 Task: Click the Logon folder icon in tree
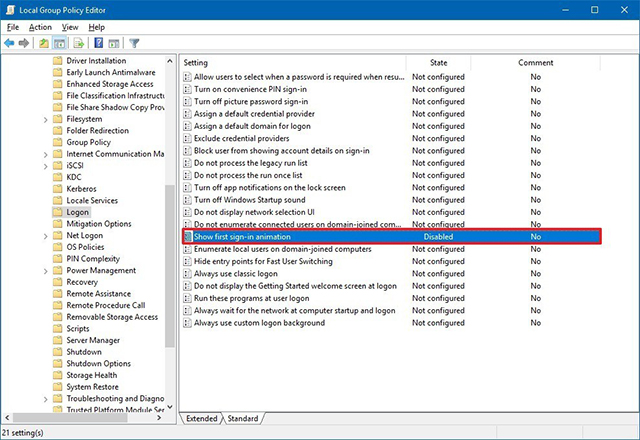click(x=58, y=212)
